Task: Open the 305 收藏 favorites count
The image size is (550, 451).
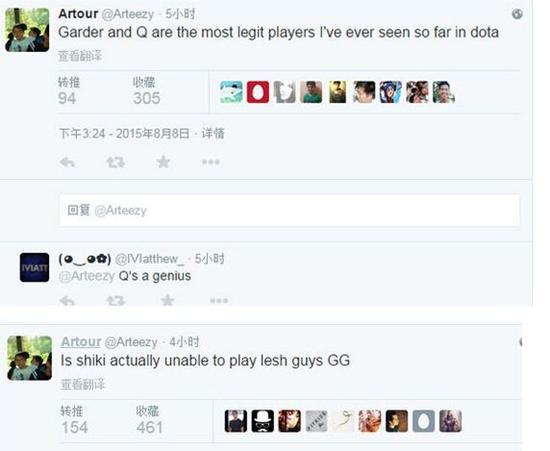Action: pyautogui.click(x=147, y=91)
